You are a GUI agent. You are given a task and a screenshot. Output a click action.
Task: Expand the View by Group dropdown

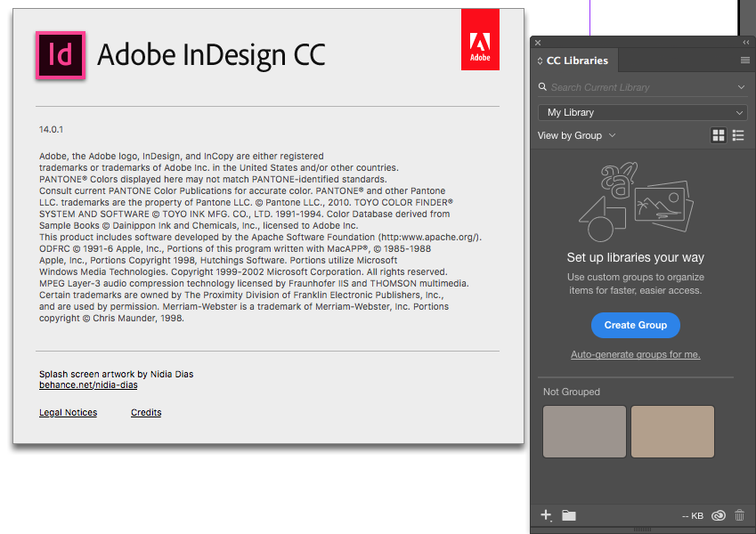click(x=577, y=135)
